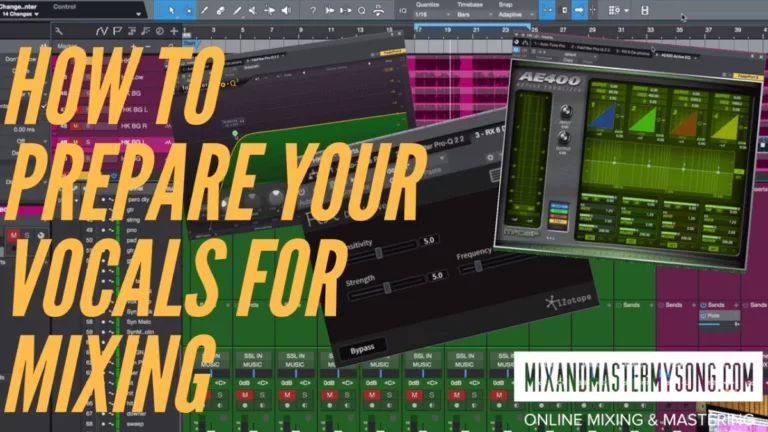Click the magnifier zoom icon in the toolbar
Viewport: 768px width, 432px height.
(361, 10)
